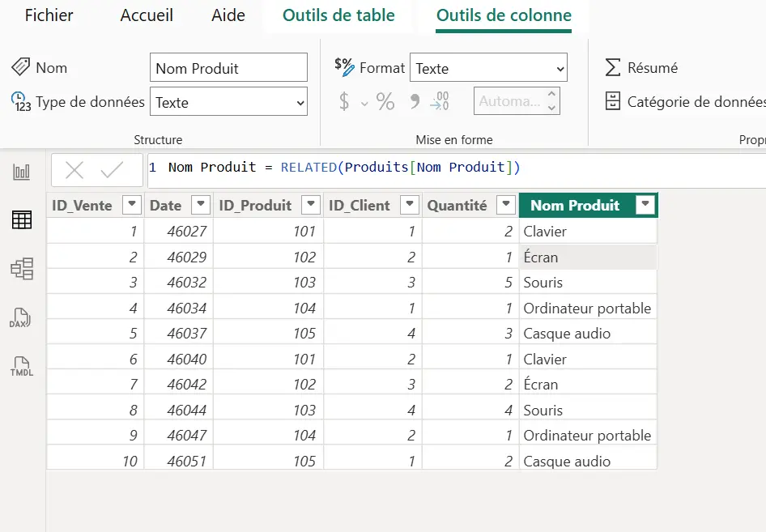Click the Catégorie de données icon

coord(613,101)
